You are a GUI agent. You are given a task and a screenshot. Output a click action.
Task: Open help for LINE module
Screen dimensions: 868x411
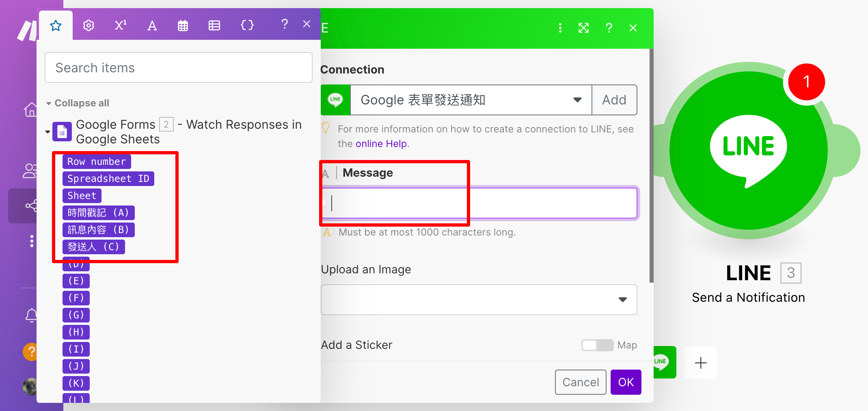coord(609,28)
